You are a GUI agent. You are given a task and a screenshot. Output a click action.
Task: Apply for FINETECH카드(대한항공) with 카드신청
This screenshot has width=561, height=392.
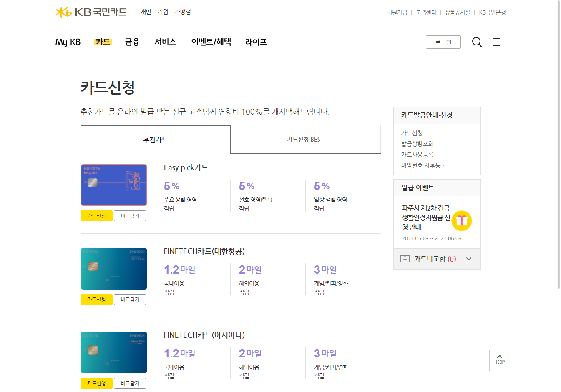(x=96, y=300)
